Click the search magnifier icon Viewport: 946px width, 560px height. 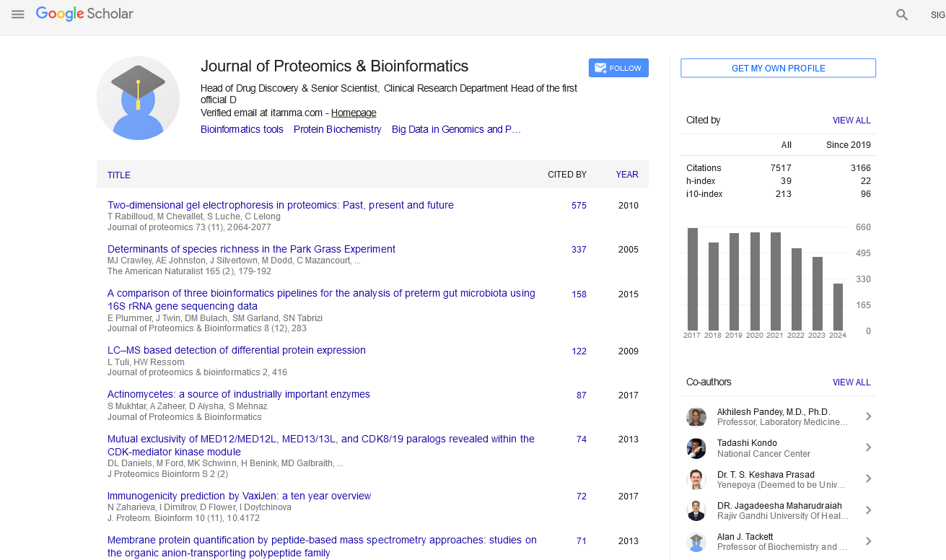click(901, 14)
